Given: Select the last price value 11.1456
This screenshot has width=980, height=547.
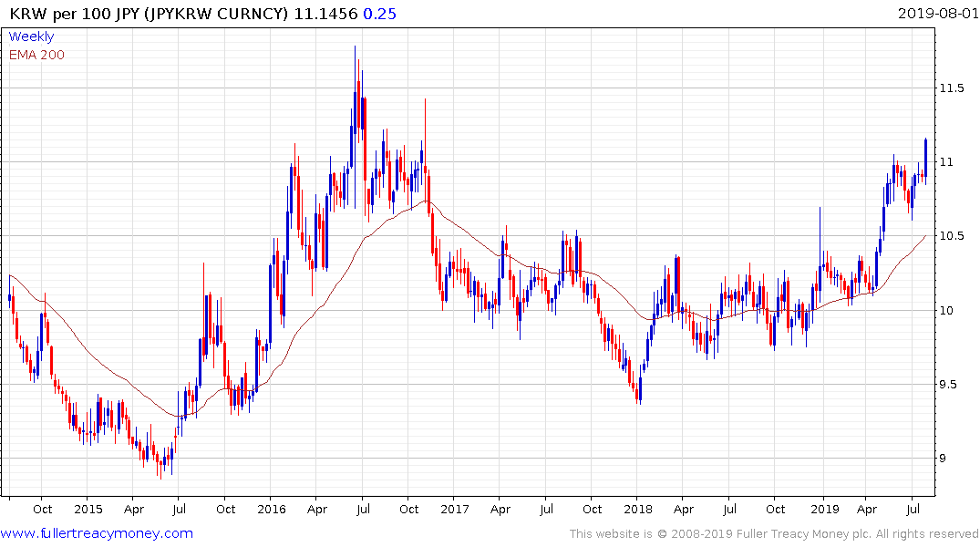Looking at the screenshot, I should point(325,14).
